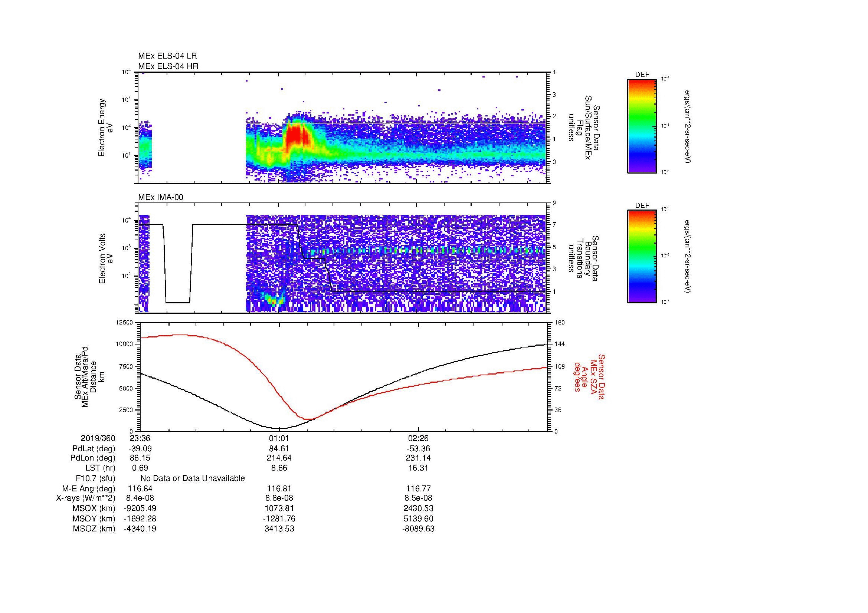Click the 'MEx IMA-00' panel title

point(161,197)
